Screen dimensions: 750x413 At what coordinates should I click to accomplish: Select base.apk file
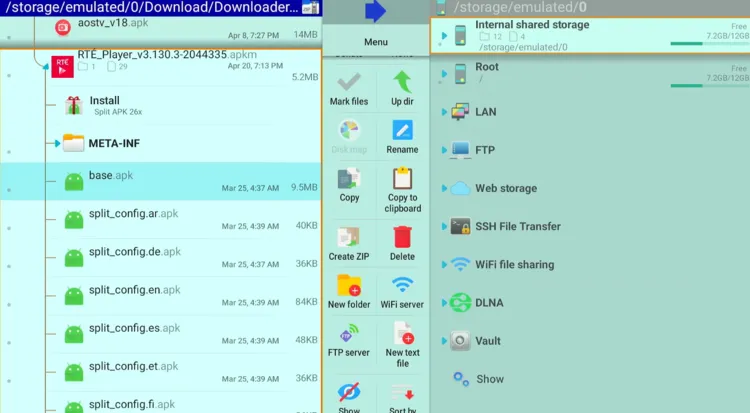tap(161, 181)
